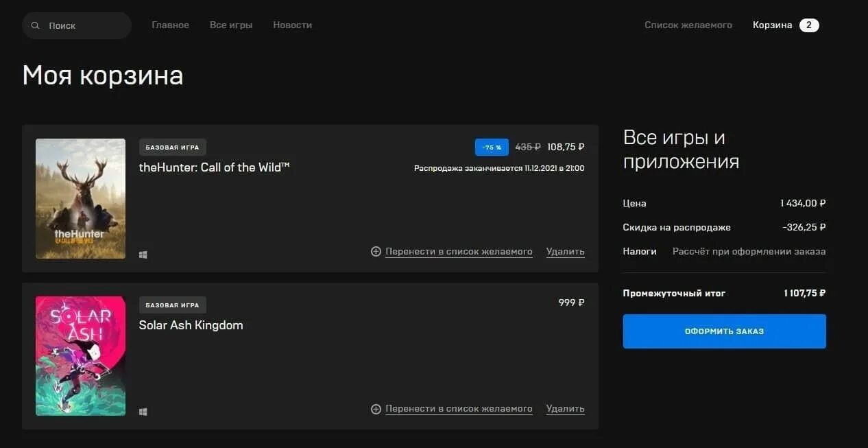Open the Solar Ash Kingdom title
This screenshot has height=448, width=868.
tap(191, 325)
